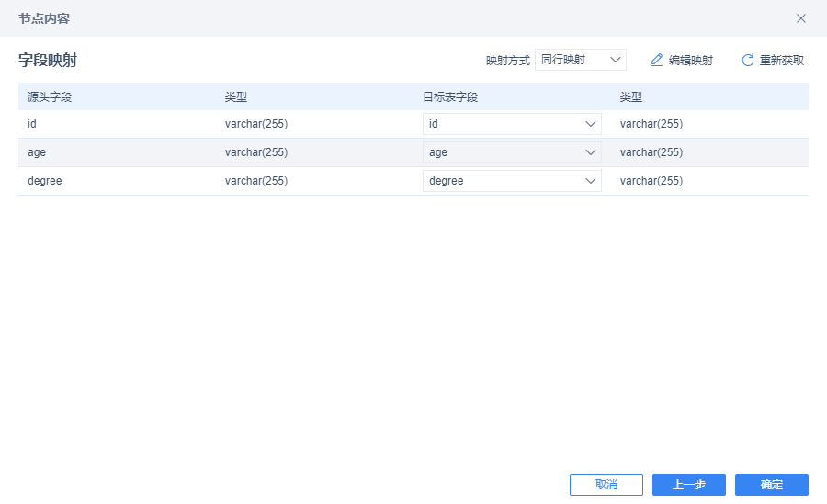Close the 节点内容 dialog with X

point(800,18)
